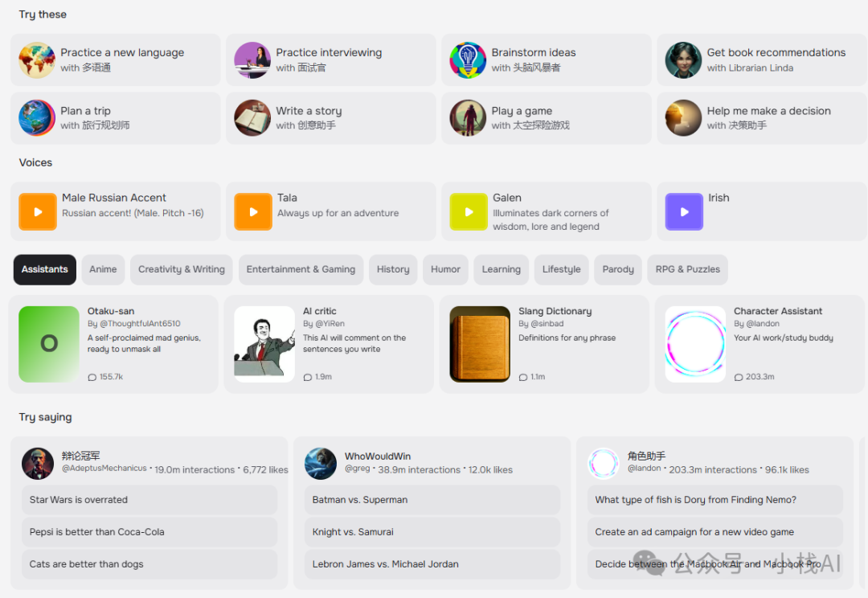Screen dimensions: 868x598
Task: Open the WhoWouldWin character profile link
Action: pos(378,457)
